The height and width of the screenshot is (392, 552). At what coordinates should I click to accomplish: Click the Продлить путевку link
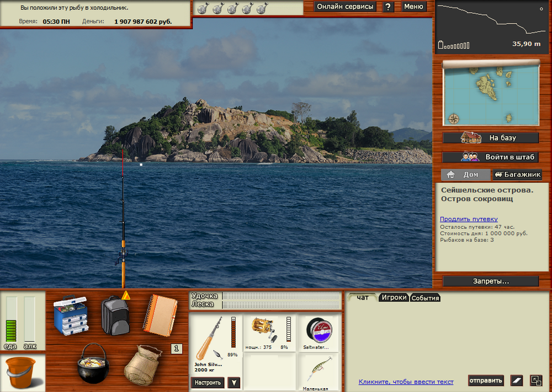click(469, 219)
